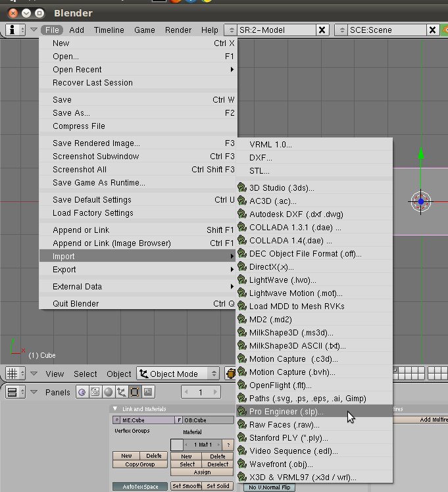Collapse the top header menus triangle
This screenshot has width=448, height=492.
[34, 30]
